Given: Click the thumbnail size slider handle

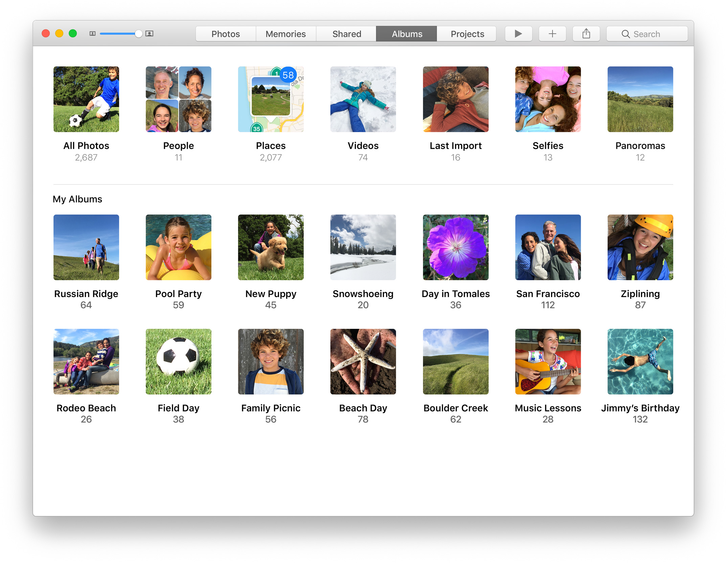Looking at the screenshot, I should [138, 34].
